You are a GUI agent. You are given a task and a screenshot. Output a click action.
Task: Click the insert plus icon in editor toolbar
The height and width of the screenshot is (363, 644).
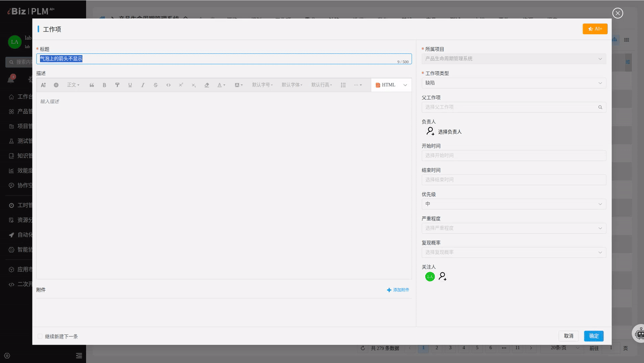[x=56, y=85]
